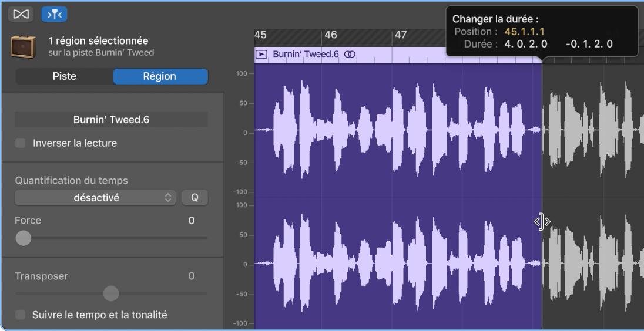Click bar 46 in the ruler
644x331 pixels.
[x=331, y=35]
